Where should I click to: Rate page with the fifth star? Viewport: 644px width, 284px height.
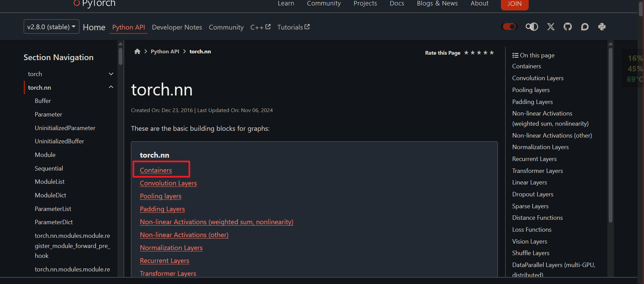pos(492,53)
